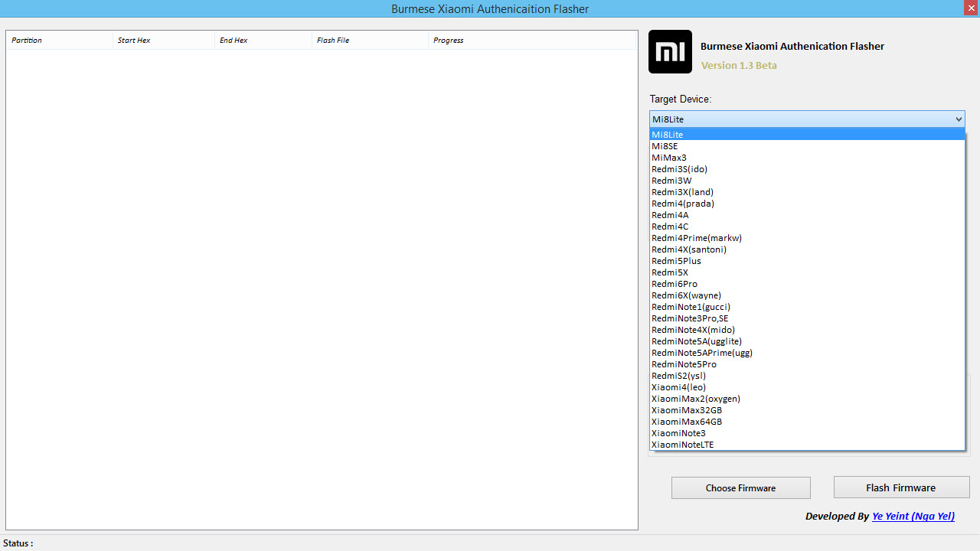Select Redmi6X(wayne) device
Image resolution: width=980 pixels, height=551 pixels.
(x=807, y=295)
